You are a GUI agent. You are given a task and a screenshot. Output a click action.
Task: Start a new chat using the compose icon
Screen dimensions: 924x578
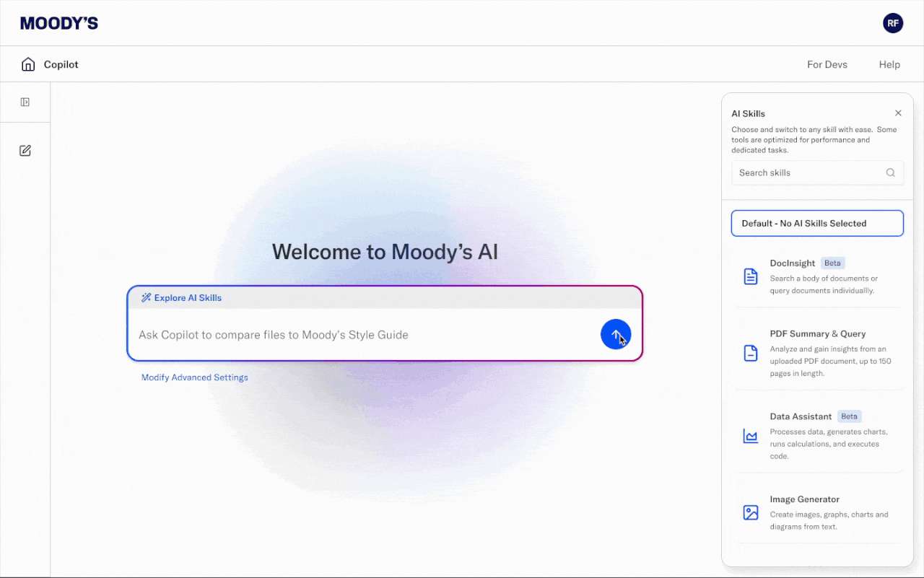[25, 150]
